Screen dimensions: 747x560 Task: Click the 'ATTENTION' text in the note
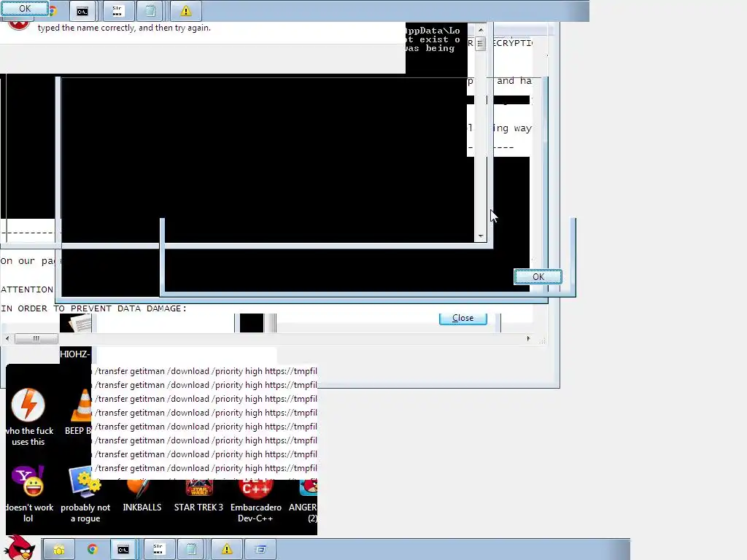pyautogui.click(x=27, y=289)
